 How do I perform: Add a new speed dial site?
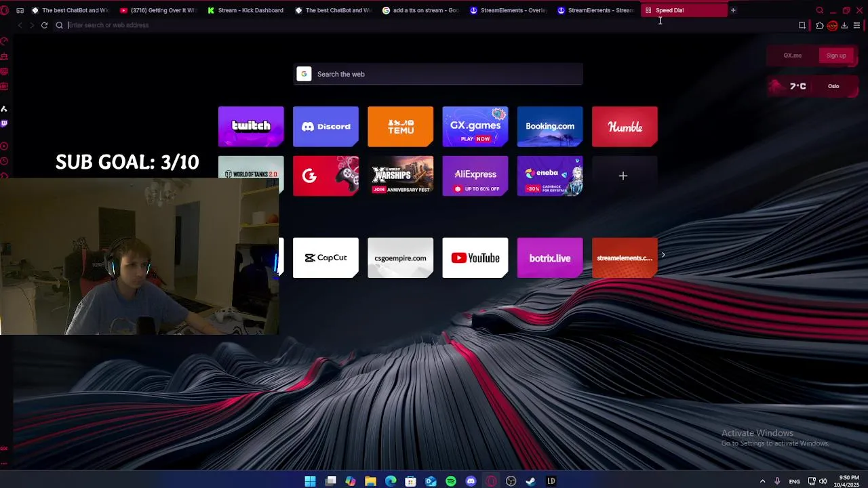[623, 176]
